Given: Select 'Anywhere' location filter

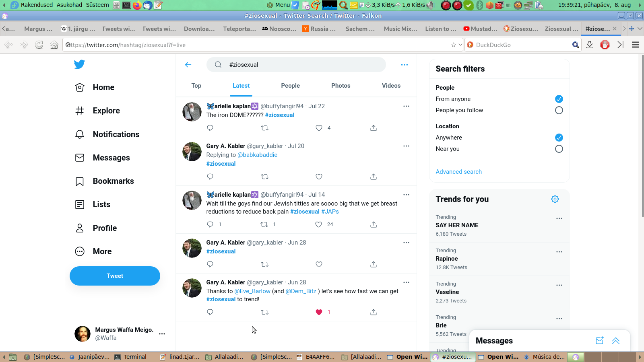Looking at the screenshot, I should point(559,138).
